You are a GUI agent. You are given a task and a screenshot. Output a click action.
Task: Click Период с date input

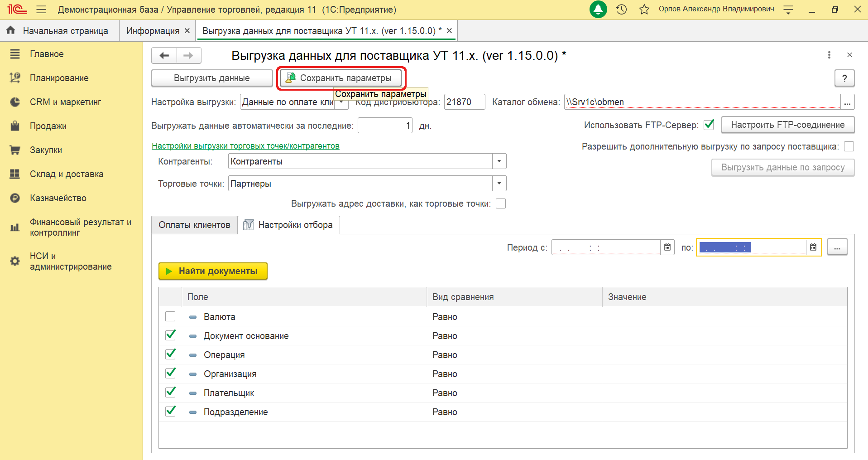[x=606, y=247]
